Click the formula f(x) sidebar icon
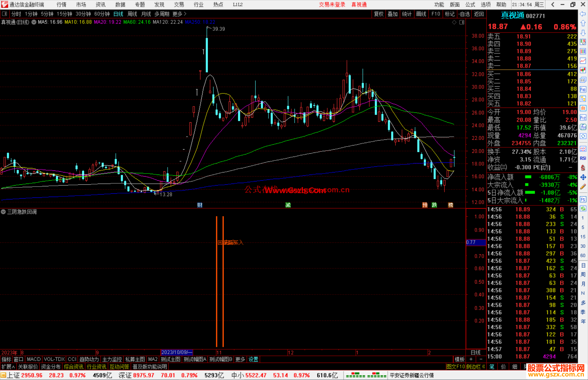The width and height of the screenshot is (588, 380). [583, 127]
